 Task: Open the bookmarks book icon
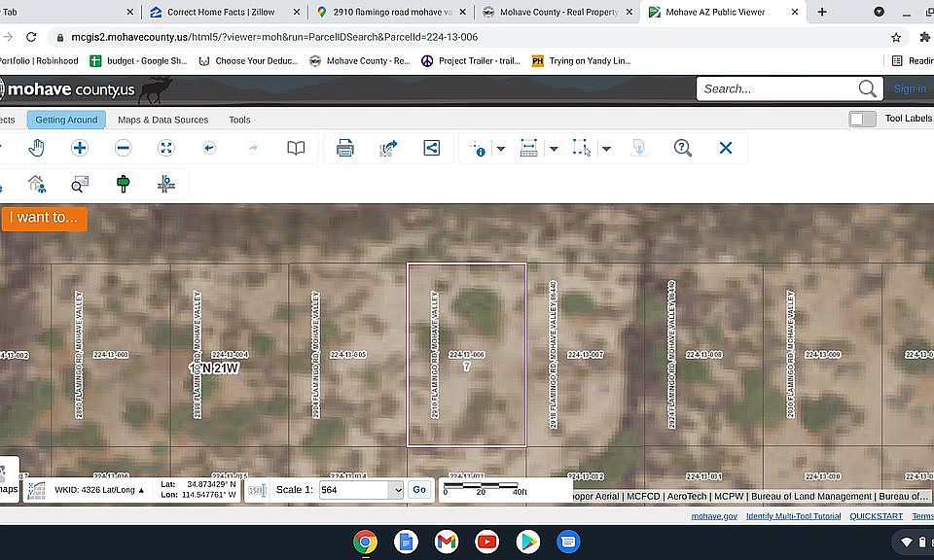tap(296, 148)
